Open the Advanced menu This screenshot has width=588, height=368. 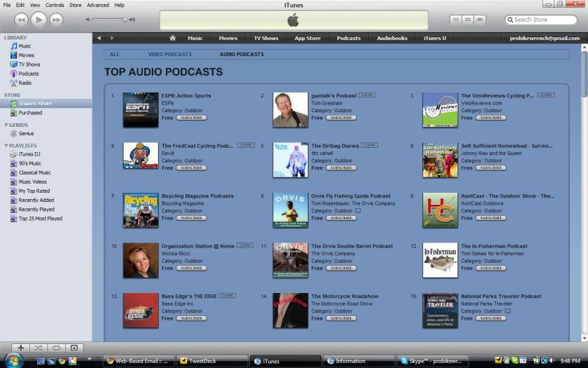pyautogui.click(x=98, y=5)
